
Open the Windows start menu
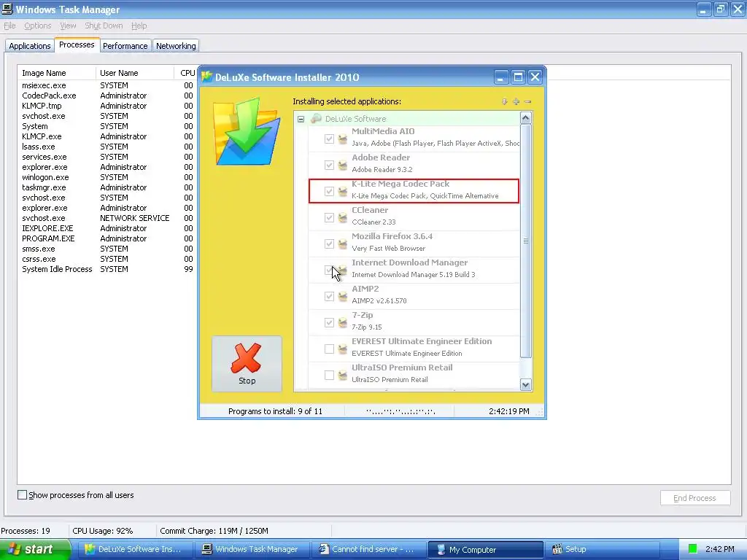35,549
